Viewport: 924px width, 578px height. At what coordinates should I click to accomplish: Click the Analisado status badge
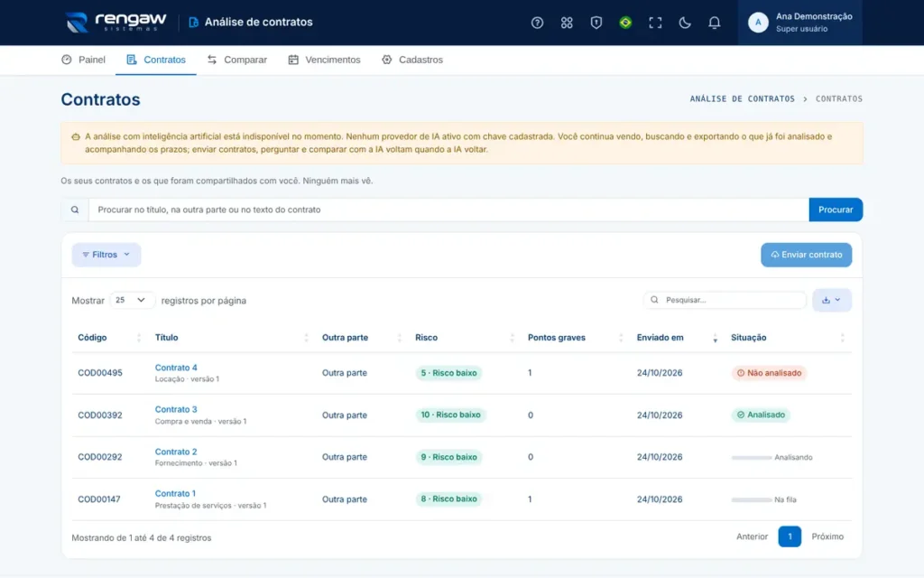761,415
